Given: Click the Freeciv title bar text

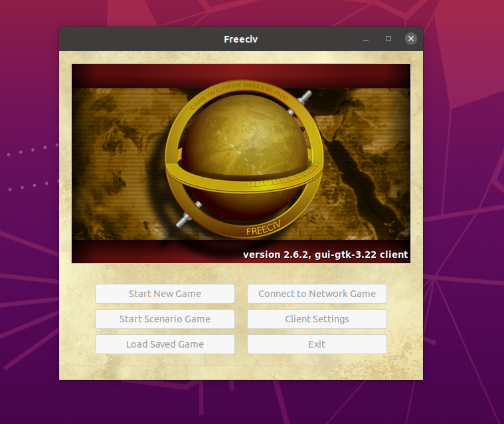Looking at the screenshot, I should pyautogui.click(x=240, y=39).
